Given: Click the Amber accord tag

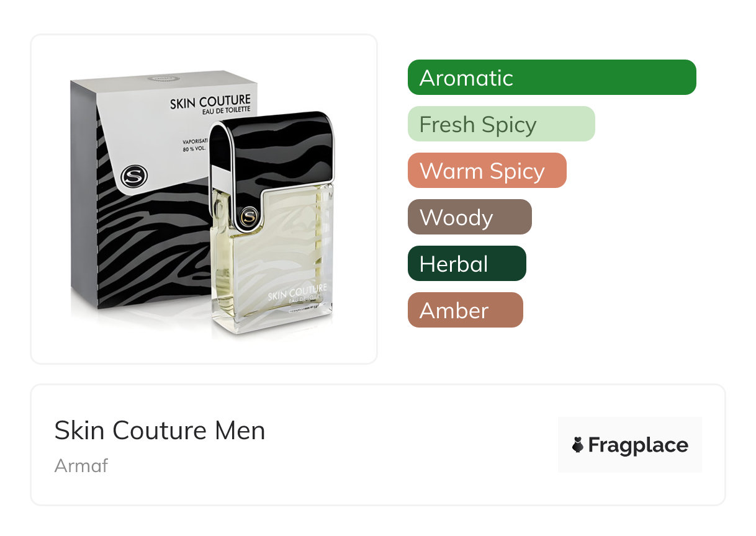Looking at the screenshot, I should [466, 310].
